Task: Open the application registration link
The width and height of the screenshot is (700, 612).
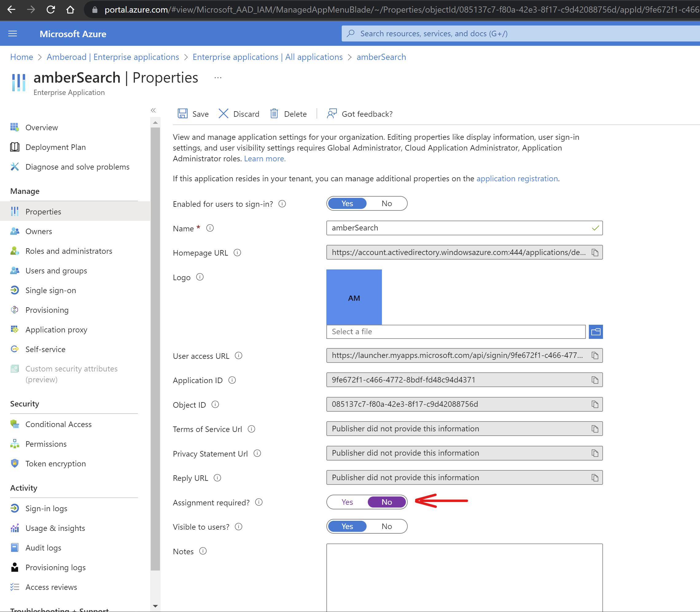Action: (x=517, y=178)
